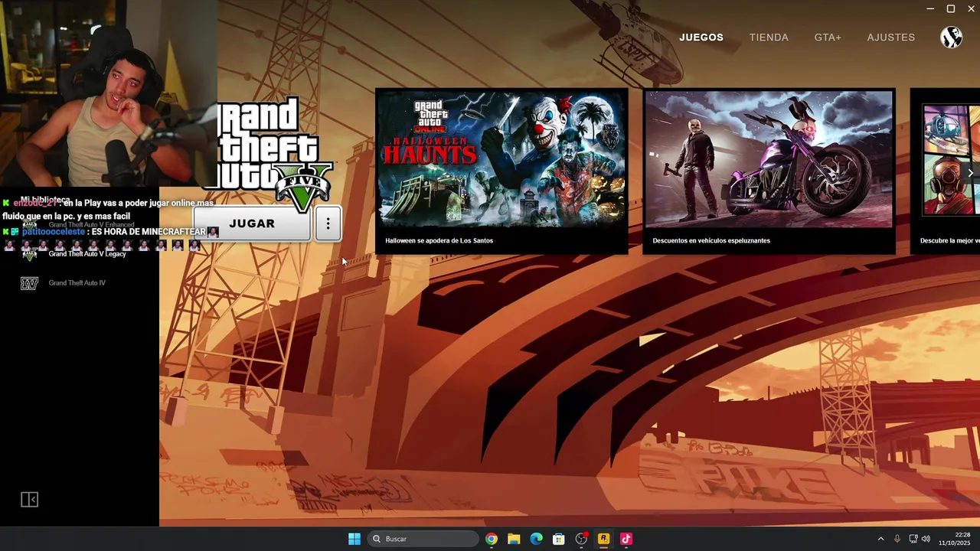Click 'Descuentos en vehículos espeluznantes' caption
This screenshot has height=551, width=980.
coord(711,240)
